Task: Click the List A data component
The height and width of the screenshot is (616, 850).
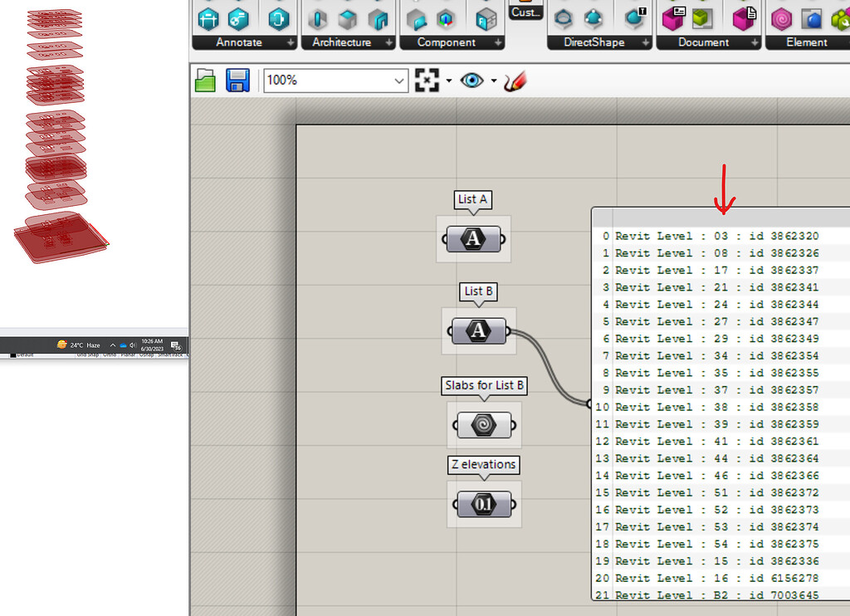Action: coord(473,239)
